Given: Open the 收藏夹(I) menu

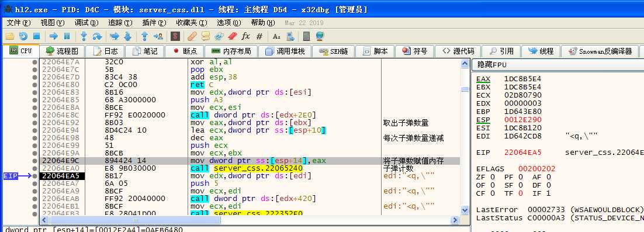Looking at the screenshot, I should 192,23.
